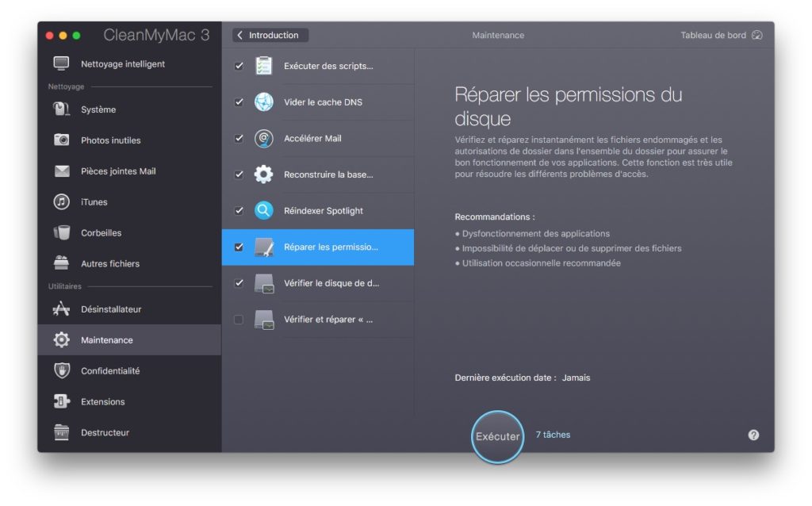The height and width of the screenshot is (506, 812).
Task: Open Tableau de bord
Action: click(713, 35)
